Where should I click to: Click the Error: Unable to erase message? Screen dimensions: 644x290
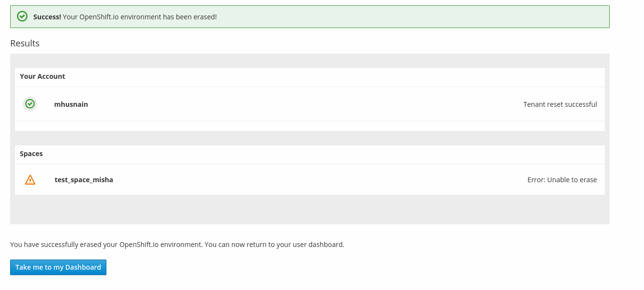point(562,179)
